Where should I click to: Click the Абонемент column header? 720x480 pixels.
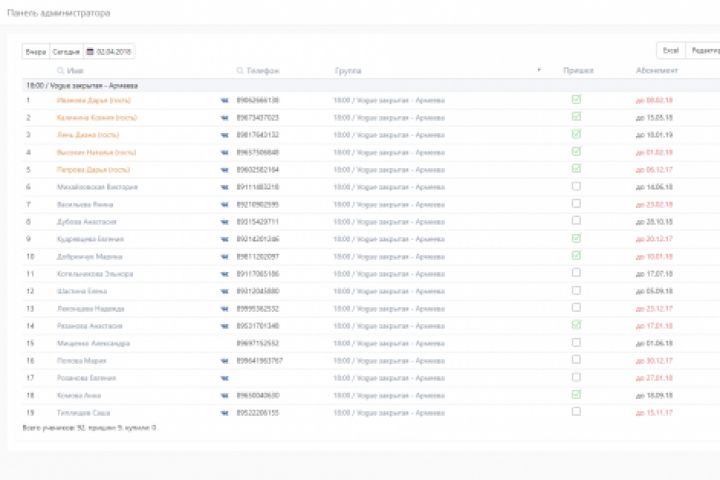pos(657,71)
